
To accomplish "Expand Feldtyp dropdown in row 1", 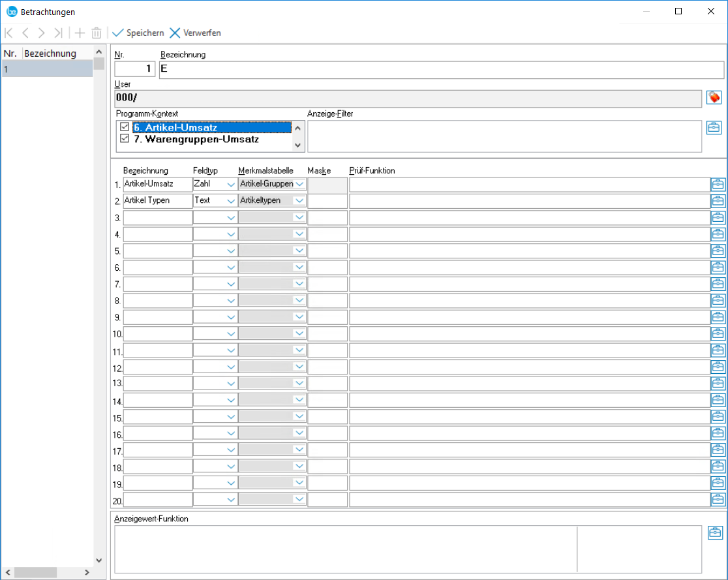I will 230,185.
